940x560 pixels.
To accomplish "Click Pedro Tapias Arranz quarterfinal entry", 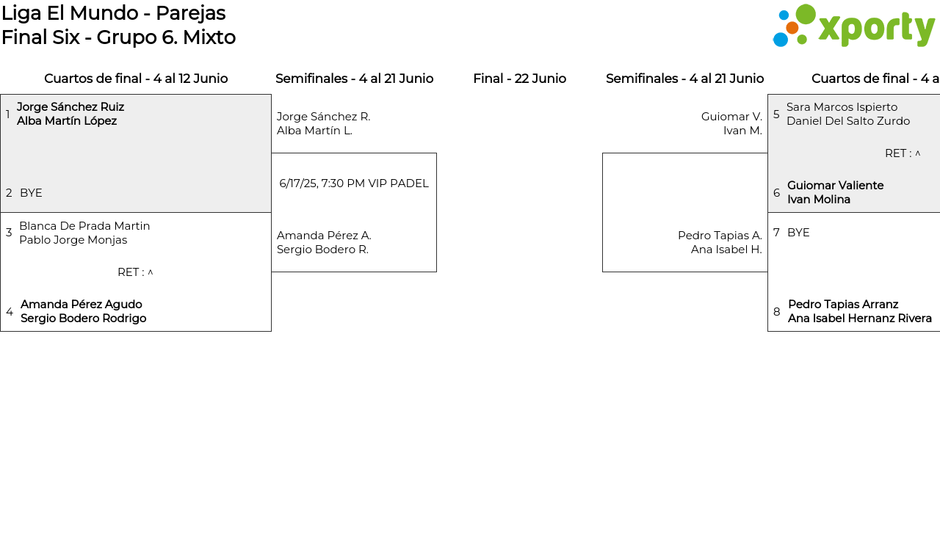I will point(859,311).
